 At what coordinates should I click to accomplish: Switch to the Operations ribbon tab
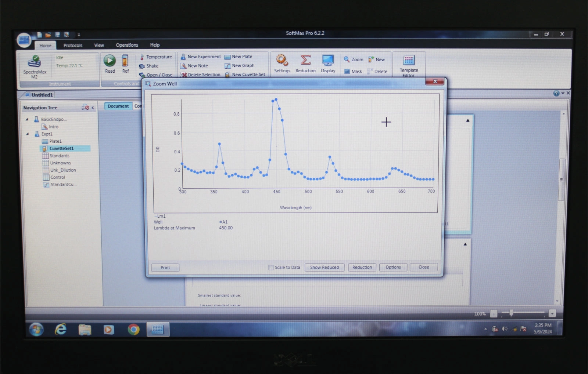point(127,45)
